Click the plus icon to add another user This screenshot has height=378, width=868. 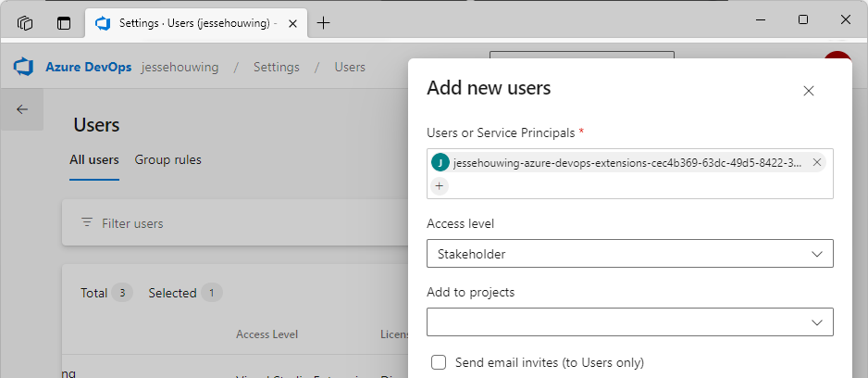tap(440, 186)
